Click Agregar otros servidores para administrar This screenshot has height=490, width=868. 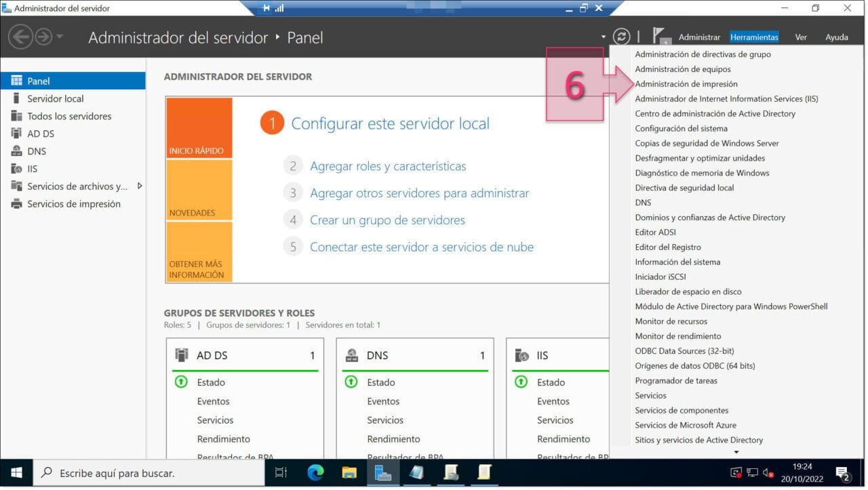point(419,193)
